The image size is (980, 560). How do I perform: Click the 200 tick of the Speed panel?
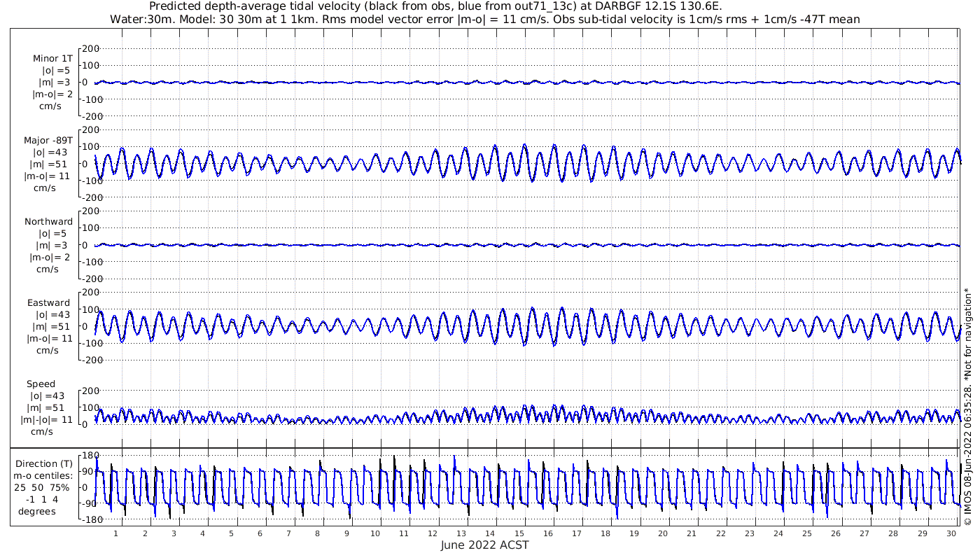click(x=92, y=391)
